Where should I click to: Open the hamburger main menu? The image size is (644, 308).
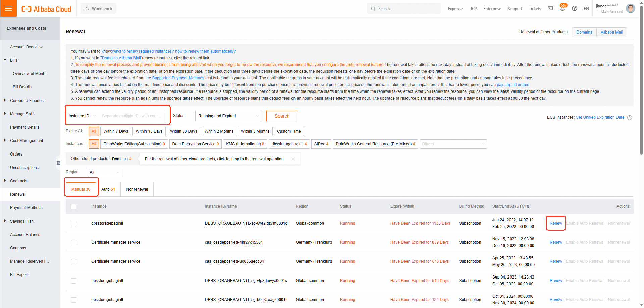[x=8, y=8]
